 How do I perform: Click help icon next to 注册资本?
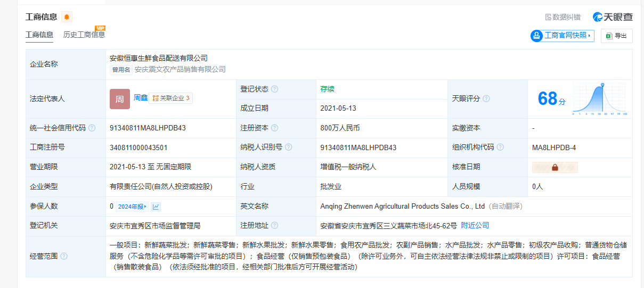pyautogui.click(x=274, y=128)
